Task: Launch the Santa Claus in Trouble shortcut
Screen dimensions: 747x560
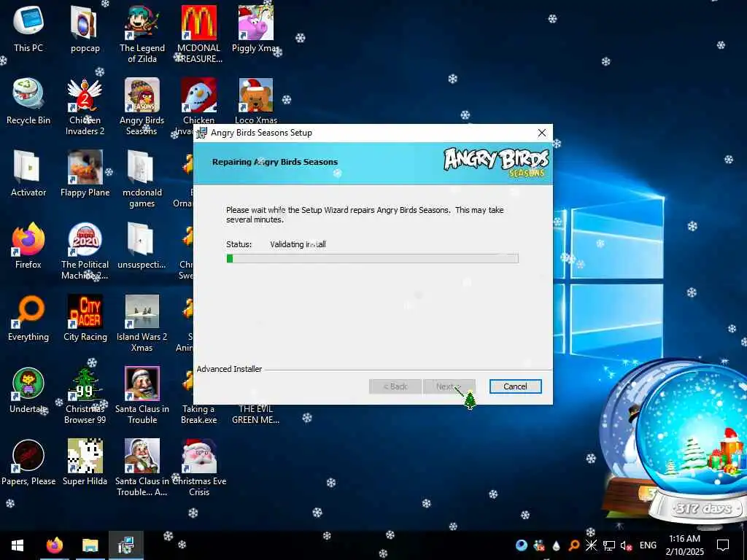Action: 142,395
